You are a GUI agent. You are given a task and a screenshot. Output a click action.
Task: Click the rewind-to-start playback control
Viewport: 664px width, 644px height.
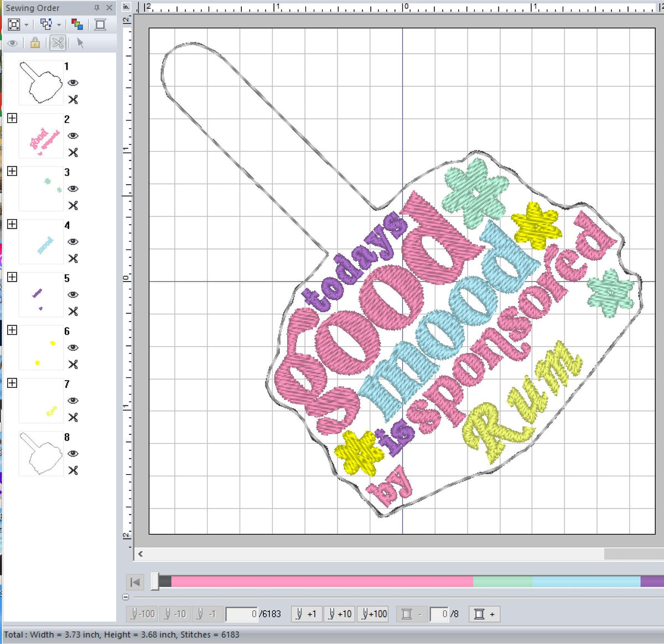click(133, 582)
